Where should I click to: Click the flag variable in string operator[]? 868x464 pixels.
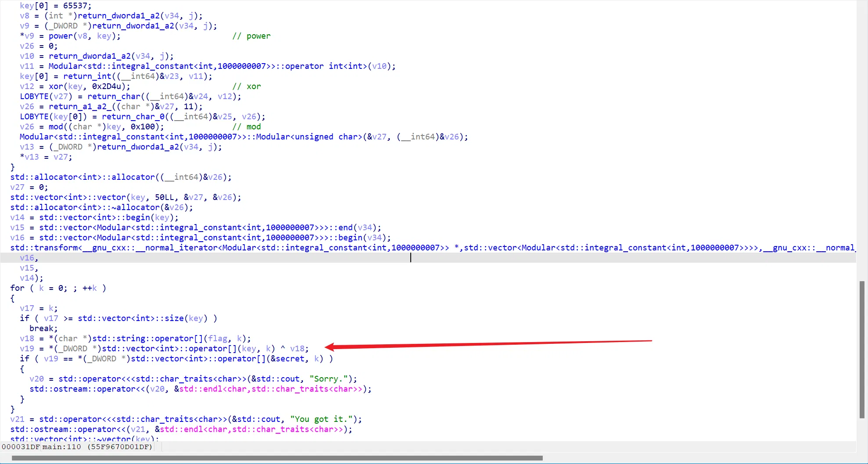click(x=217, y=339)
